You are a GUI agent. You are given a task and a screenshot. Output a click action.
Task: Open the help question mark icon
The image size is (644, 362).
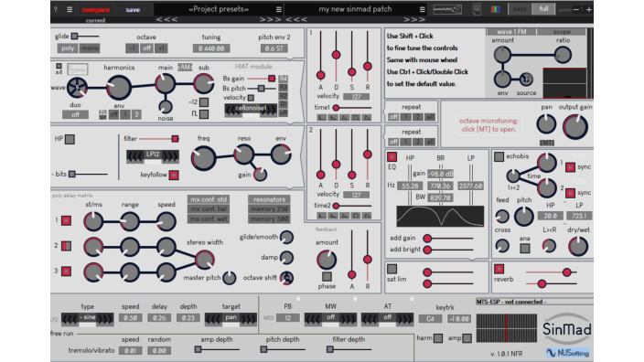point(56,9)
